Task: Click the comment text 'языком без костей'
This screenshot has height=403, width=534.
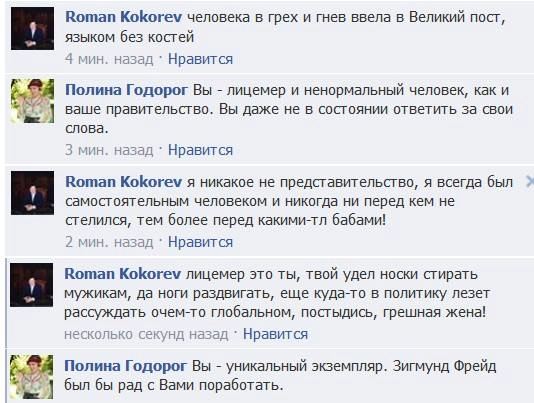Action: (x=129, y=37)
